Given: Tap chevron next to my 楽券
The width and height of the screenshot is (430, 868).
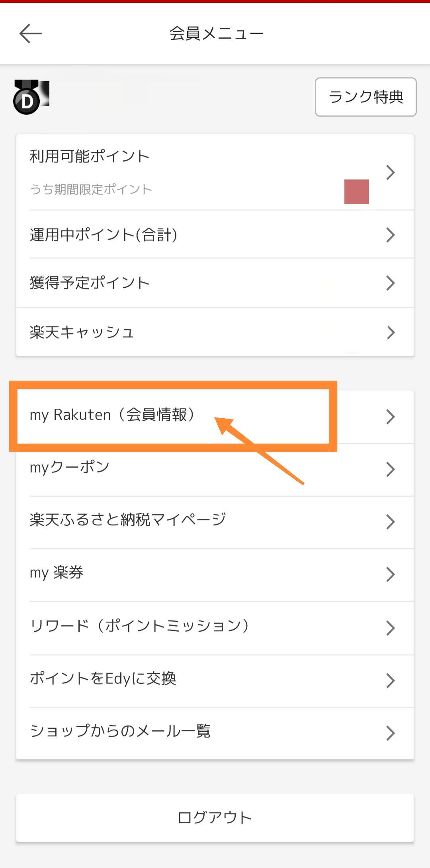Looking at the screenshot, I should [390, 575].
